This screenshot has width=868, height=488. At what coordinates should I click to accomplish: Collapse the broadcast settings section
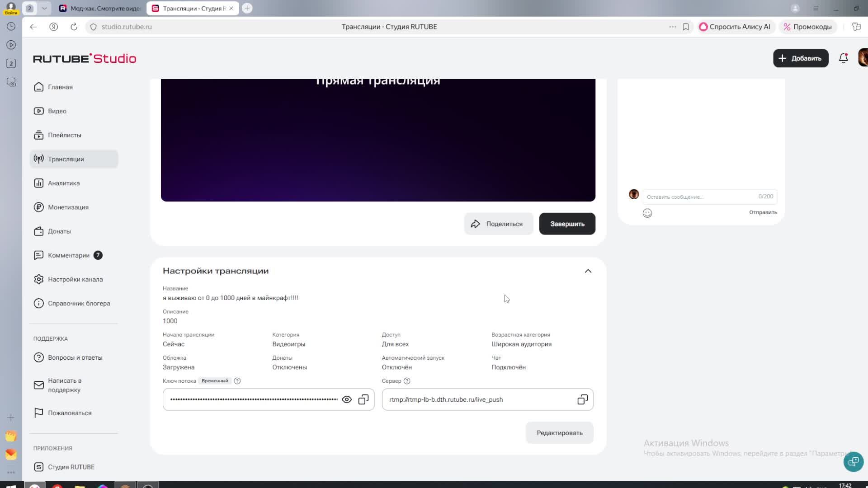pyautogui.click(x=588, y=271)
